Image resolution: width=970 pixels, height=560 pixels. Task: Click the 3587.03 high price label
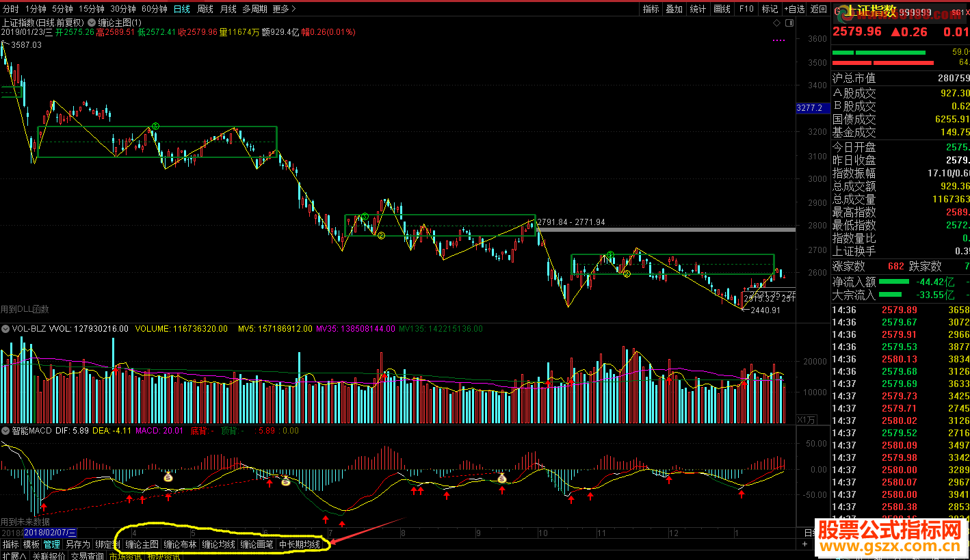click(x=26, y=44)
